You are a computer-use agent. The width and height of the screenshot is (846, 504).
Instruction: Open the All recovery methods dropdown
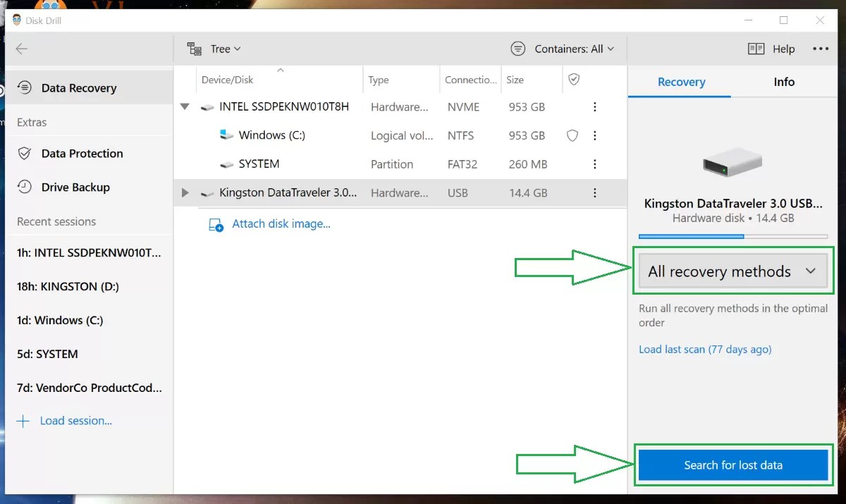coord(733,271)
